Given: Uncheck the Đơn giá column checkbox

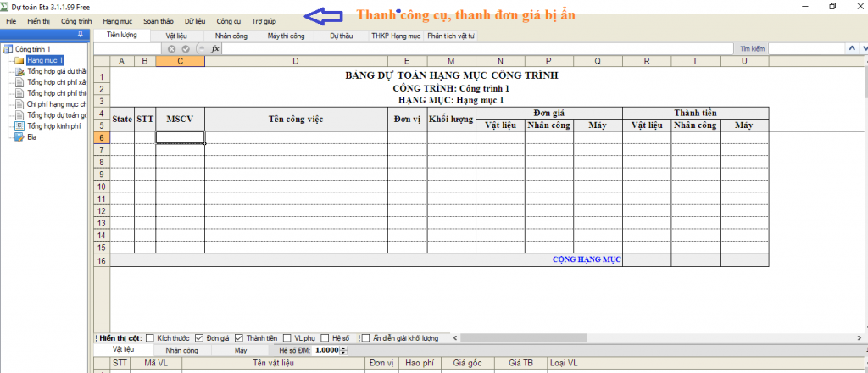Looking at the screenshot, I should (199, 337).
